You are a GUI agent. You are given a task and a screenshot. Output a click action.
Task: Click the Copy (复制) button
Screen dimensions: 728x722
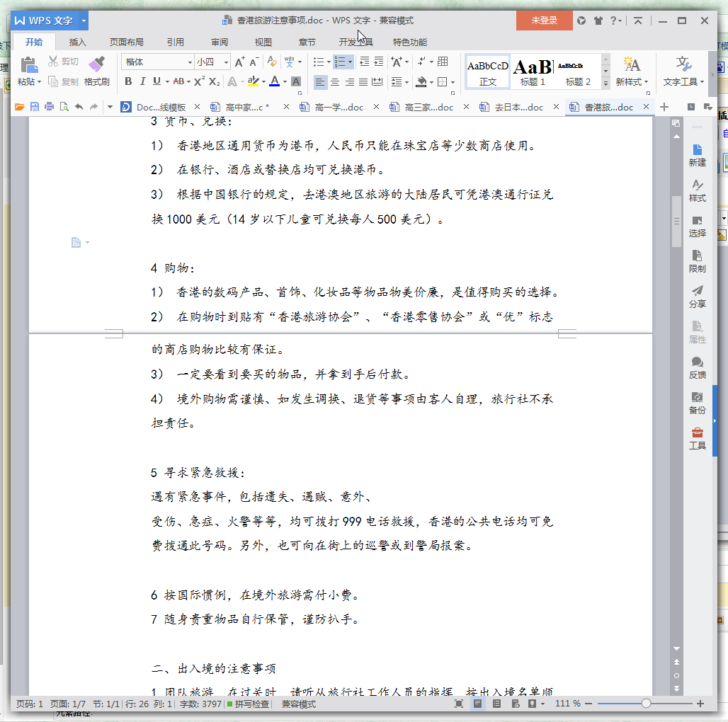click(64, 81)
